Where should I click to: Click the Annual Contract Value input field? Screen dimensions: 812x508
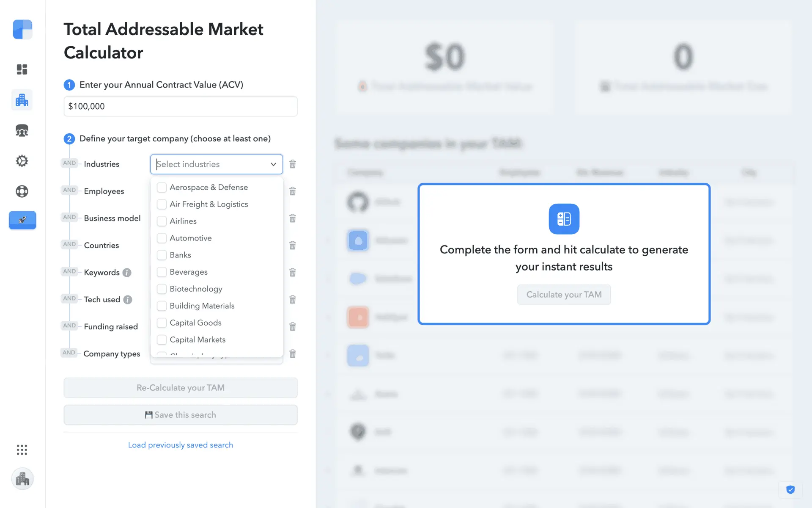181,106
